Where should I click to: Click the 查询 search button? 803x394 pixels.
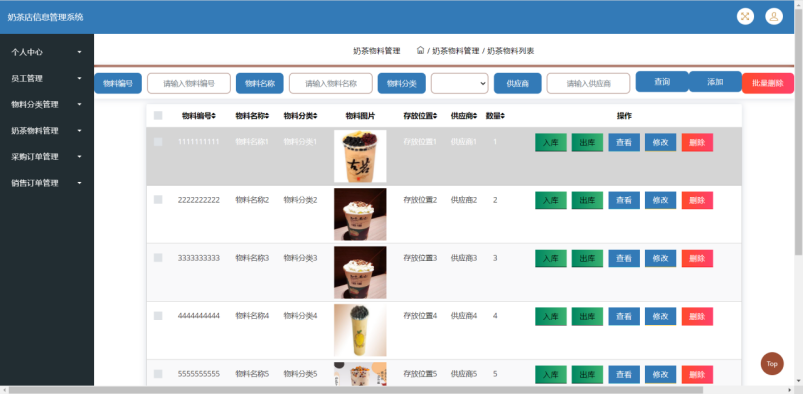662,82
